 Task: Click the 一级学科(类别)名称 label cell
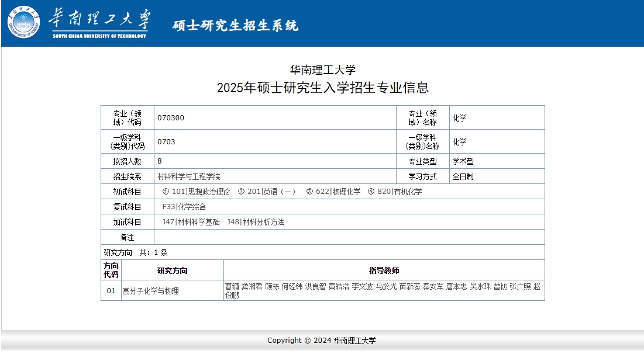tap(423, 141)
